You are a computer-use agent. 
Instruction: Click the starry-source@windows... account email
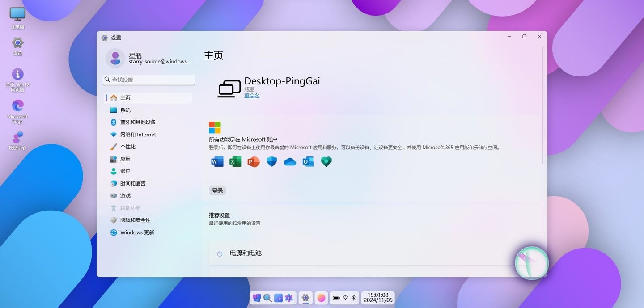tap(160, 62)
